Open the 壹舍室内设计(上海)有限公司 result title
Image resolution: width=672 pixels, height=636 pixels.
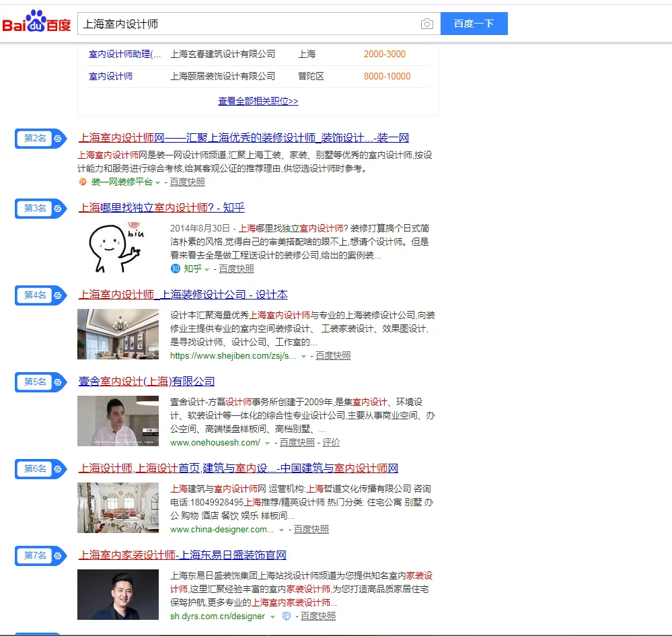point(147,381)
